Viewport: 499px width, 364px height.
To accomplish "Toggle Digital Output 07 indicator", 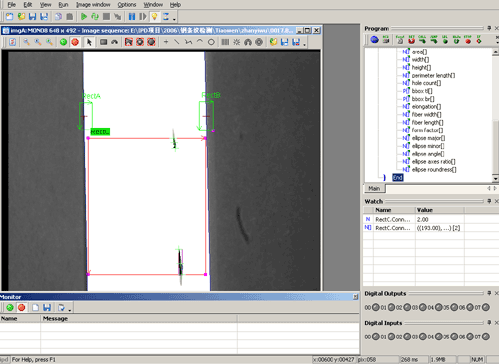I will point(486,307).
